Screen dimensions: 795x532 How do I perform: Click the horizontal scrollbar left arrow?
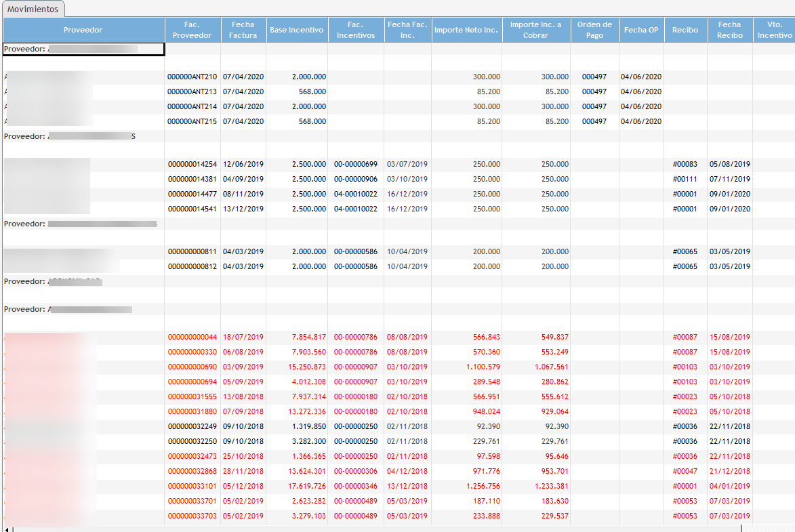(5, 528)
